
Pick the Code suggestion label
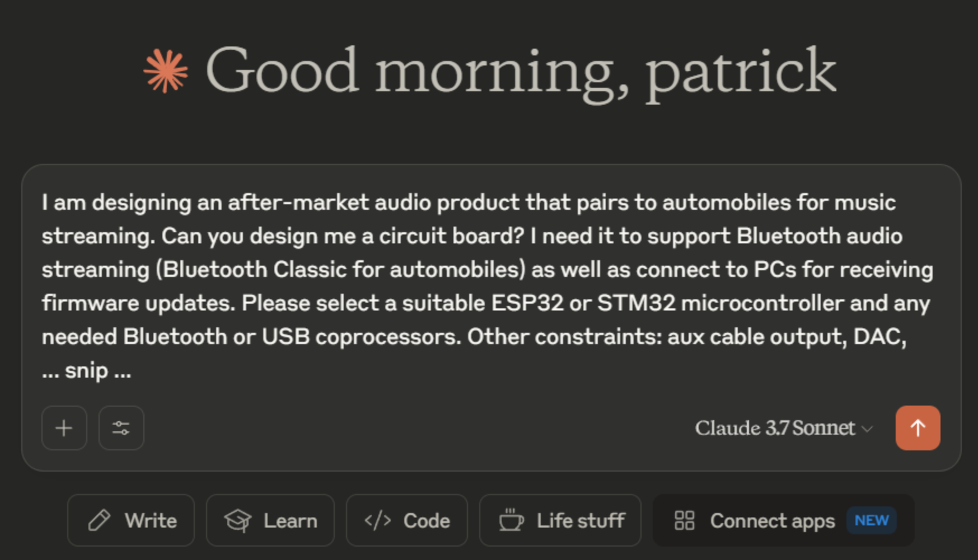pyautogui.click(x=427, y=520)
